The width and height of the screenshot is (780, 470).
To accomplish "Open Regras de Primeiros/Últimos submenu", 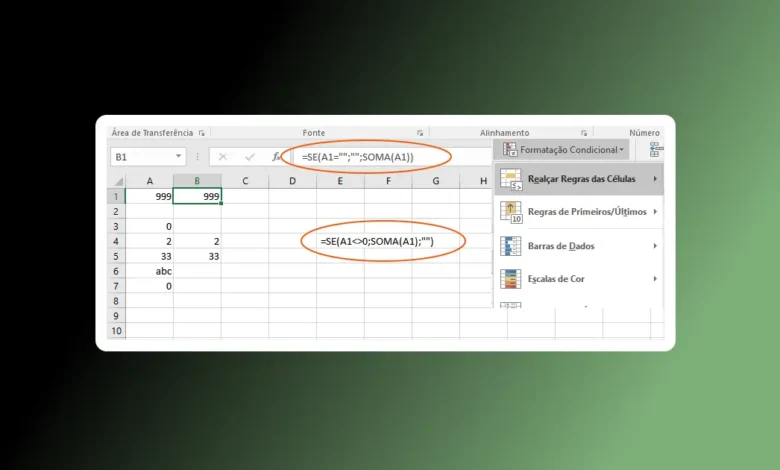I will [x=580, y=212].
